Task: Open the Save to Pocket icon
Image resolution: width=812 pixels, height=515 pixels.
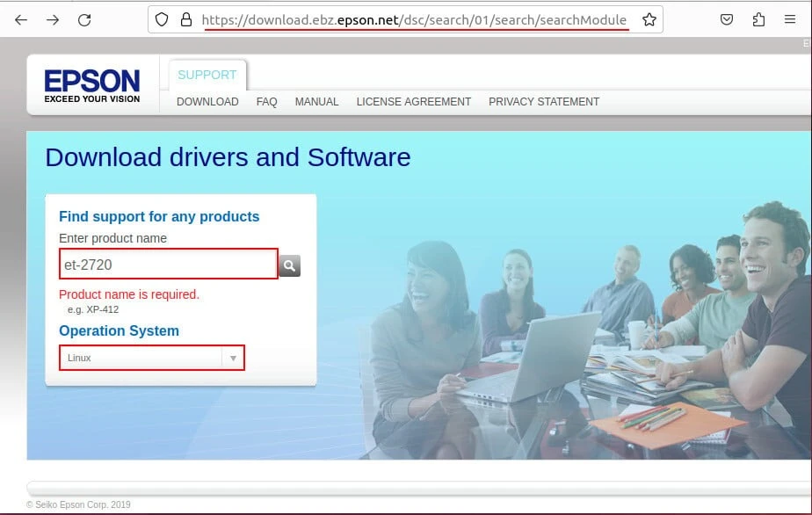Action: [727, 19]
